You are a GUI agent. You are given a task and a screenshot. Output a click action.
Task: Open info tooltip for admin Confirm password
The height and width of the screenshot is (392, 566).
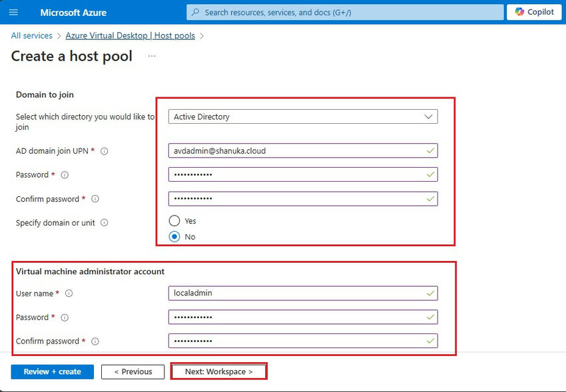click(95, 341)
